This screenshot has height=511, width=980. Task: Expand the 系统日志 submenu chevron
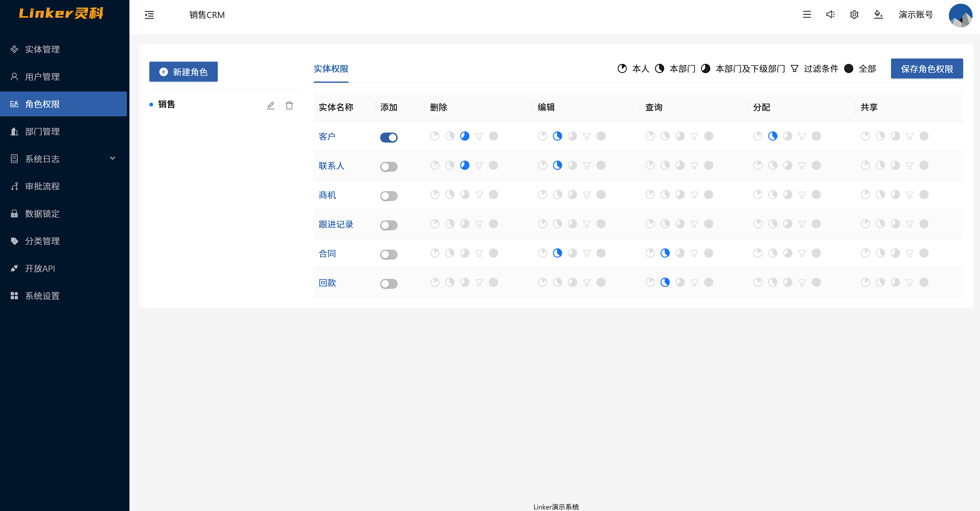coord(112,158)
